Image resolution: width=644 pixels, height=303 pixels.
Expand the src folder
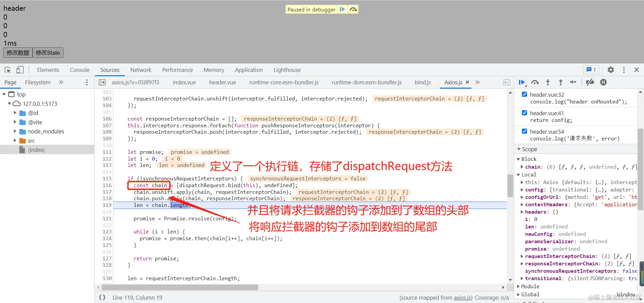tap(15, 140)
